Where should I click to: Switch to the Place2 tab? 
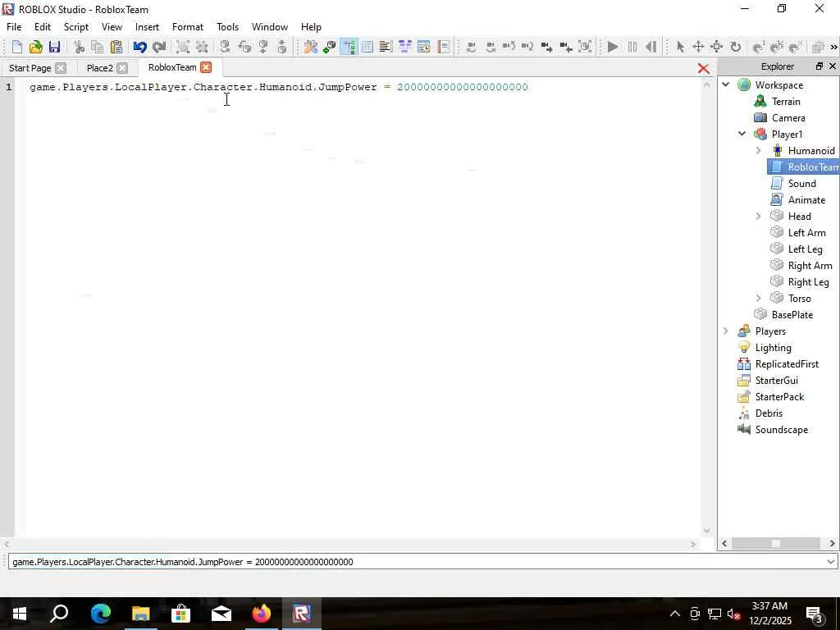[x=99, y=67]
